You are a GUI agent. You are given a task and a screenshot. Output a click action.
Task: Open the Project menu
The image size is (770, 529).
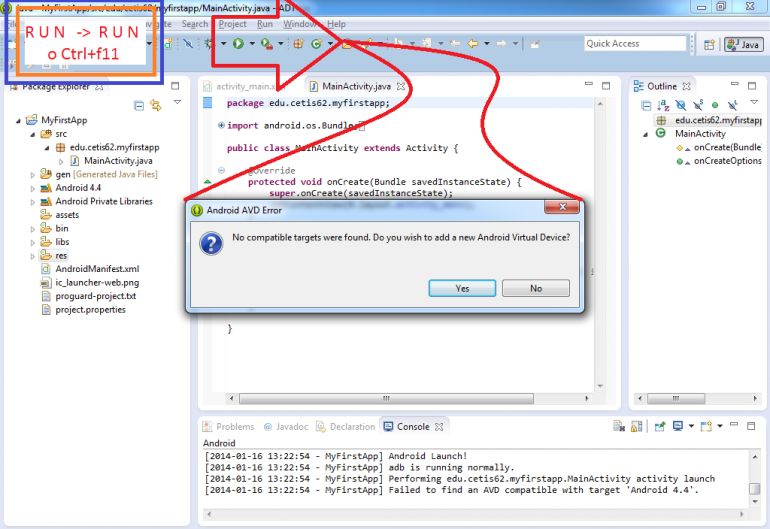[x=233, y=24]
